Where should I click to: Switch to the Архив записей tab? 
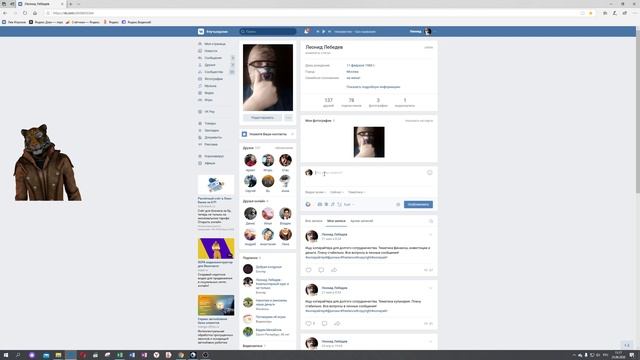click(362, 221)
